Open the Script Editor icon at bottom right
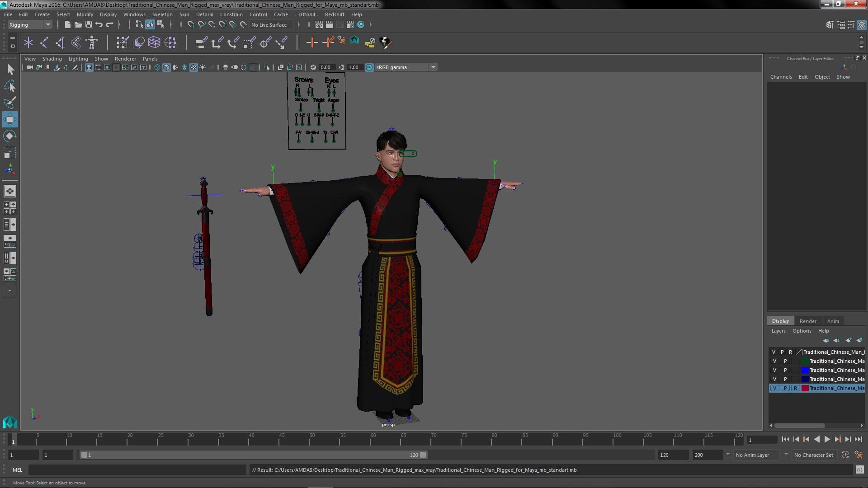868x488 pixels. click(859, 470)
